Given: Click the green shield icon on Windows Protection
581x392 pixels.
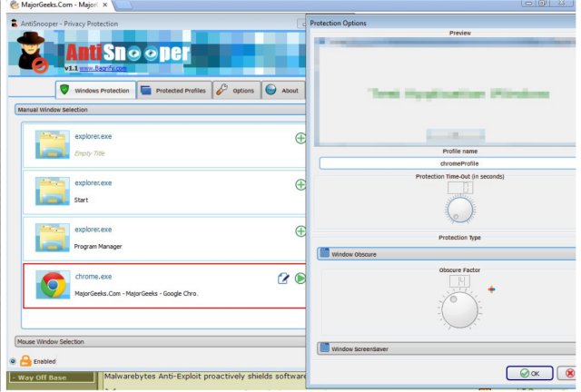Looking at the screenshot, I should [64, 90].
